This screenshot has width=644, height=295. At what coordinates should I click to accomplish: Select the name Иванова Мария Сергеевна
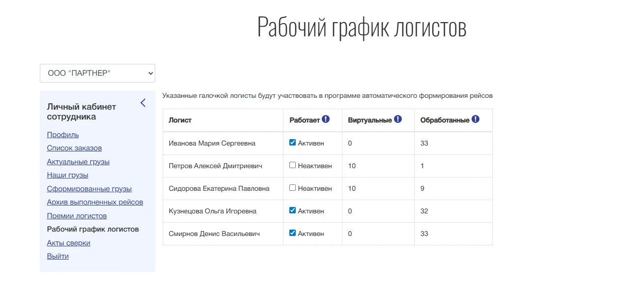pyautogui.click(x=212, y=143)
